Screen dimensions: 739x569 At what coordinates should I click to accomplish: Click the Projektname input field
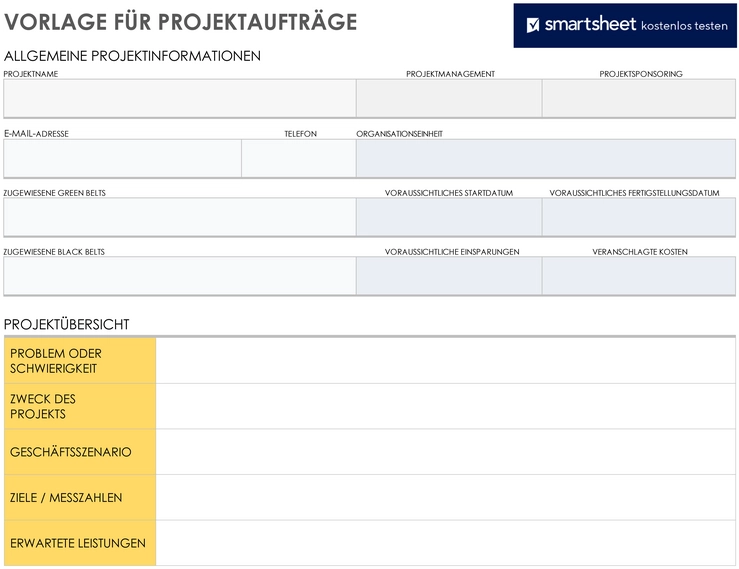180,98
